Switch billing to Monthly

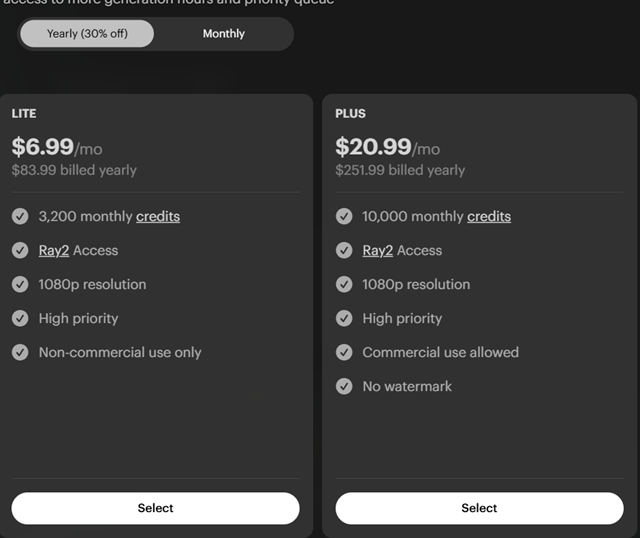[223, 34]
